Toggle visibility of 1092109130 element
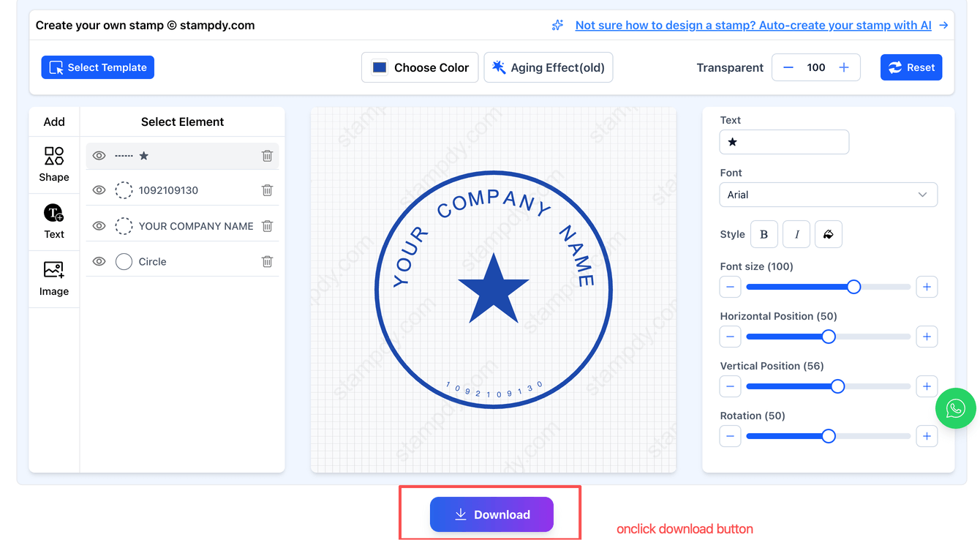Viewport: 980px width, 540px height. tap(99, 190)
